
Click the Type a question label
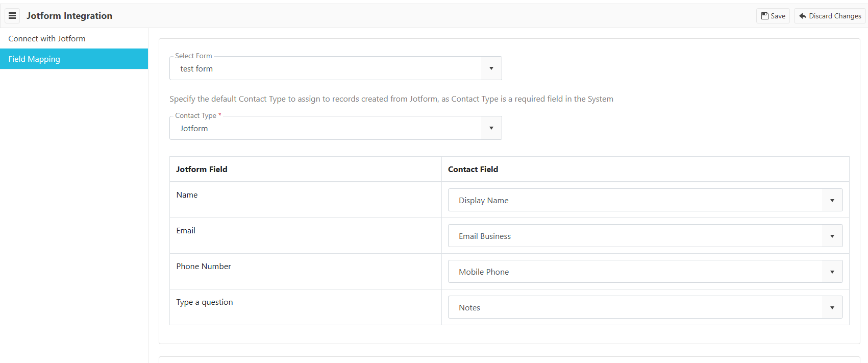tap(205, 302)
